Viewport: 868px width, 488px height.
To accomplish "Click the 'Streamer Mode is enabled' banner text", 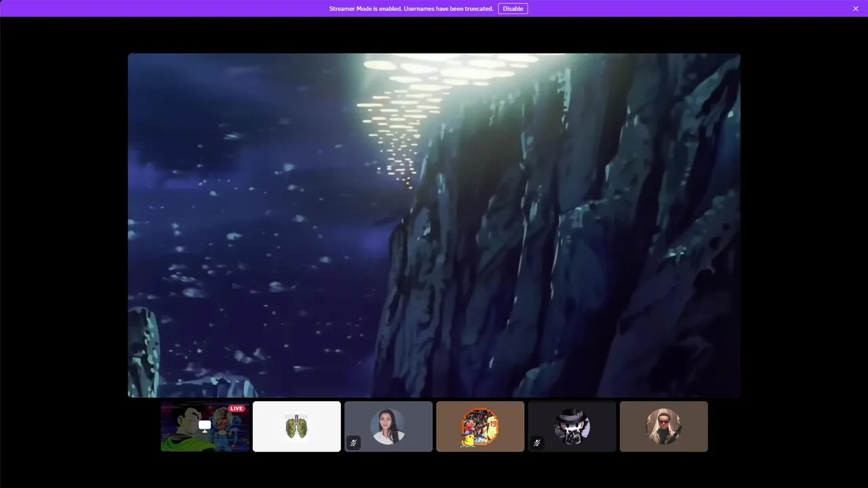I will 411,9.
